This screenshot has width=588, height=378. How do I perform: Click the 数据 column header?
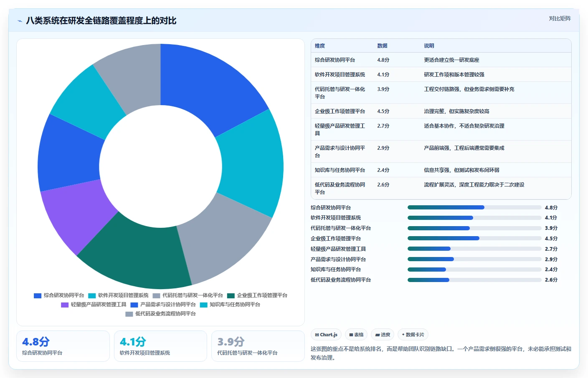pyautogui.click(x=382, y=46)
